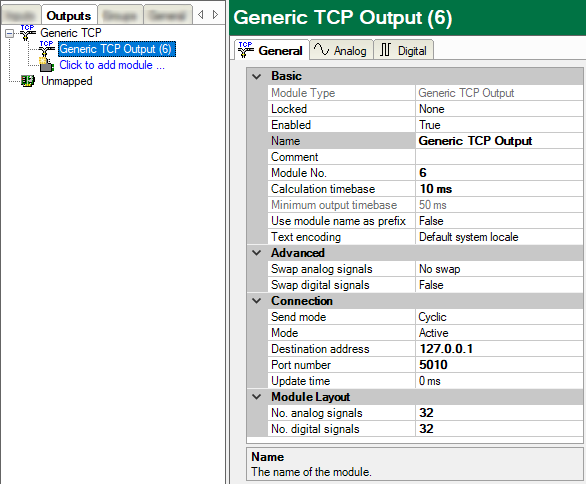
Task: Click the sine wave icon on Analog tab
Action: (x=321, y=50)
